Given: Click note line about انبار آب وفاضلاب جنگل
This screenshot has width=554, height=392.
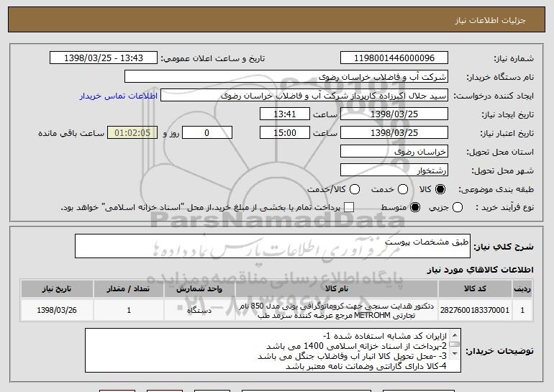Looking at the screenshot, I should pos(352,356).
